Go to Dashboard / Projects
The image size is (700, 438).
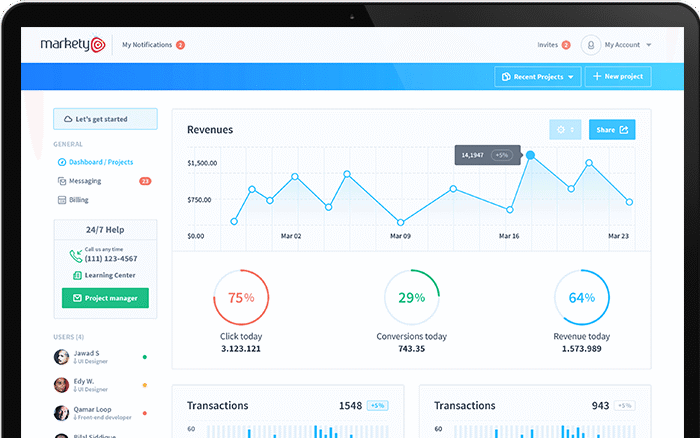pos(100,162)
